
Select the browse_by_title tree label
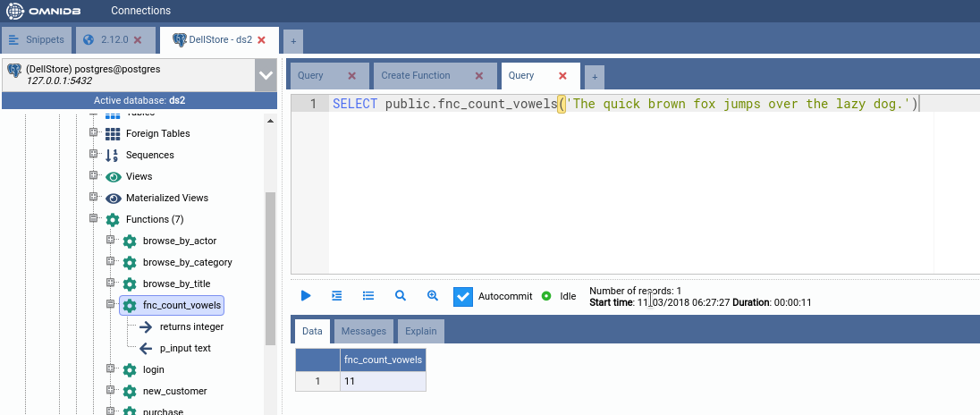(176, 284)
